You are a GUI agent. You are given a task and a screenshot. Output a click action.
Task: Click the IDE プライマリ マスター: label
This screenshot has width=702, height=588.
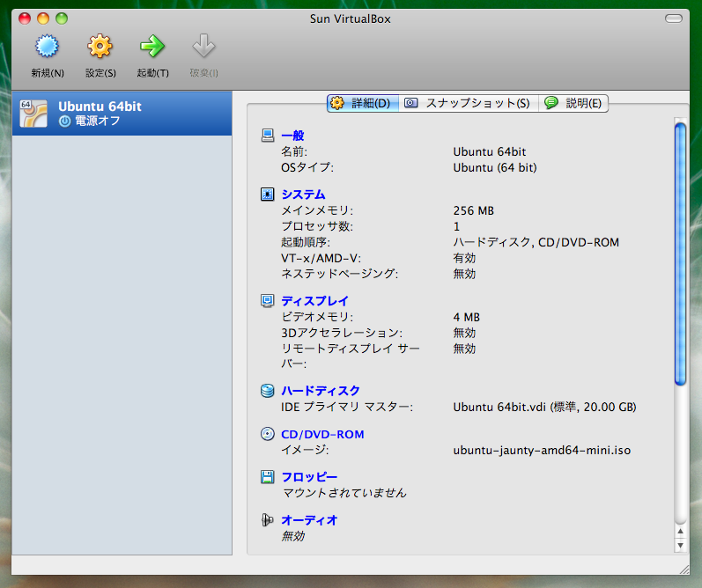tap(347, 407)
